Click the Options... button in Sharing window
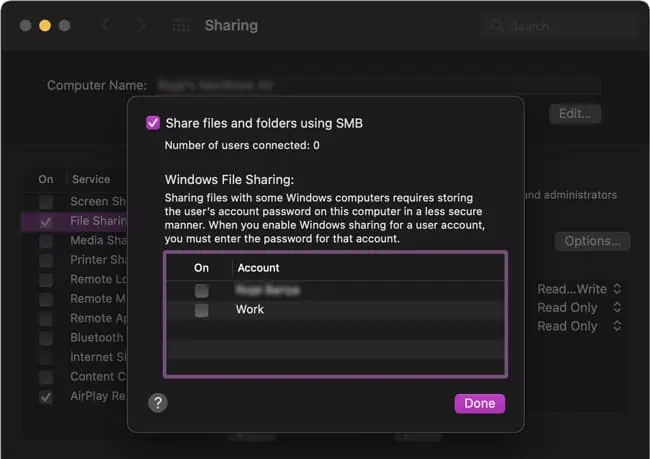650x459 pixels. [592, 241]
